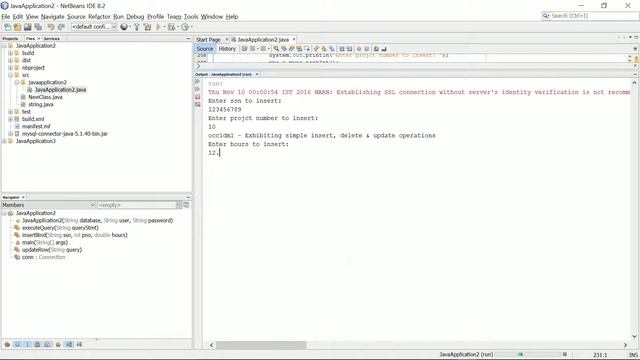Close the Output JavaApplication2 (run) tab

[x=257, y=74]
